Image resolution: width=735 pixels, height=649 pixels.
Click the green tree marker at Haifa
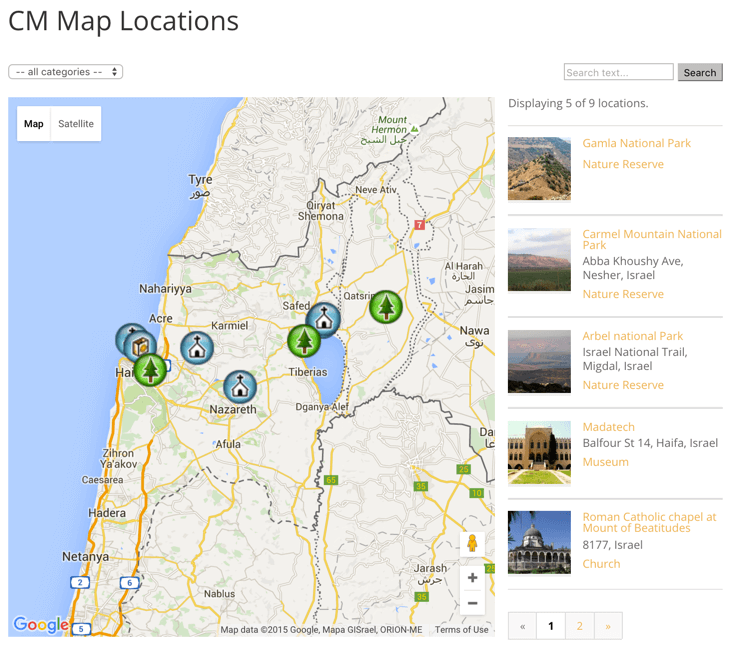[150, 370]
